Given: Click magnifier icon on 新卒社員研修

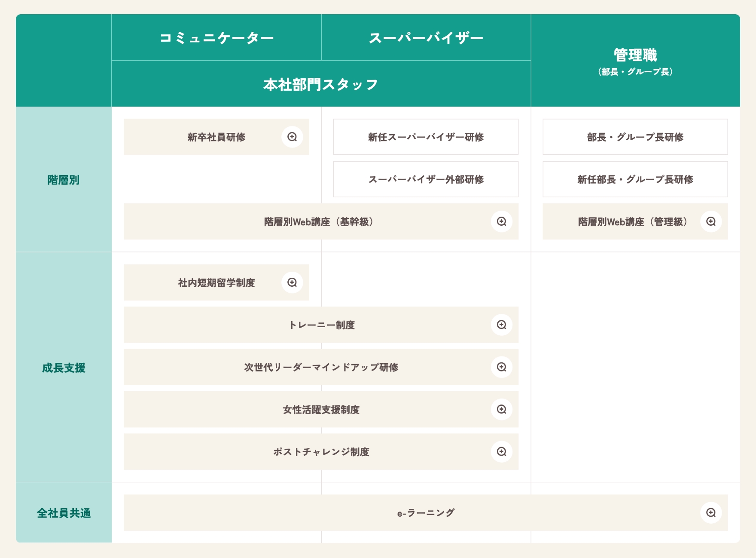Looking at the screenshot, I should 292,137.
